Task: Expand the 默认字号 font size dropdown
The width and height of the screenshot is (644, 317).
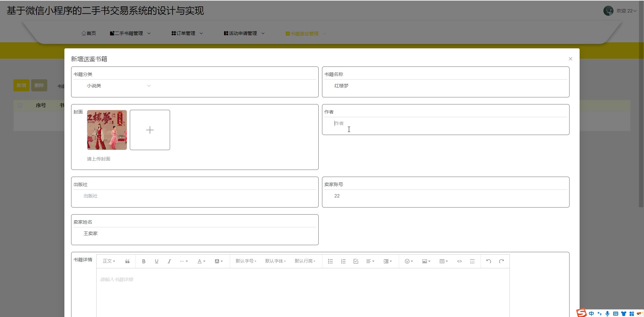Action: [246, 261]
